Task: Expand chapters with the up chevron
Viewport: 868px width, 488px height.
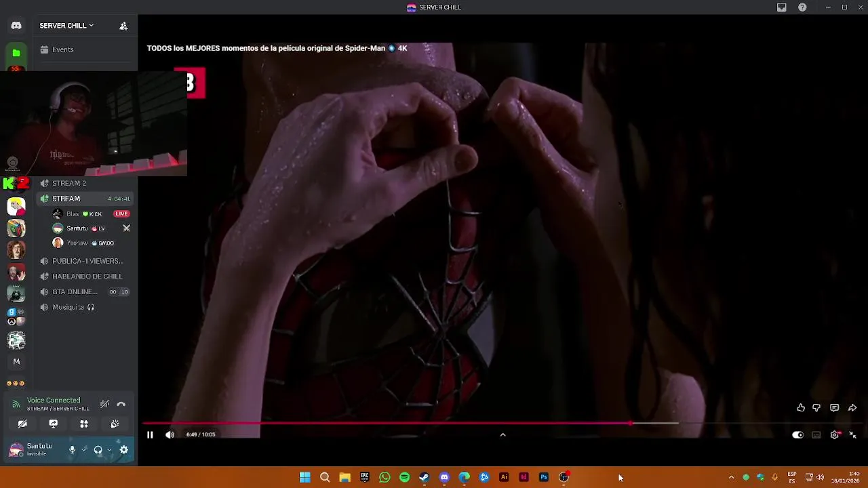Action: (502, 435)
